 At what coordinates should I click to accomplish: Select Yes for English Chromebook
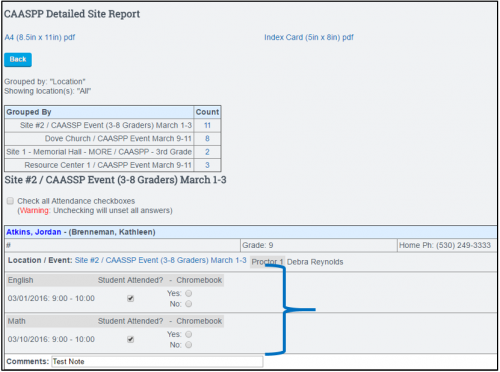click(189, 293)
